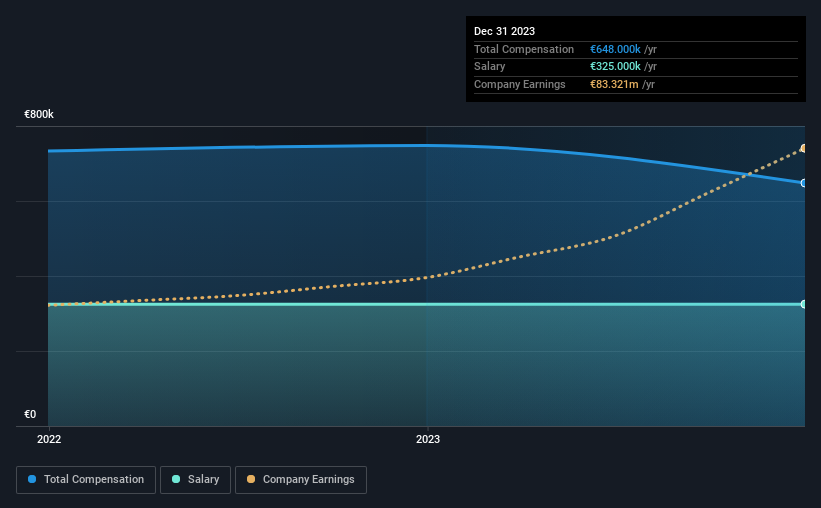Click the €648.000k total compensation value
821x508 pixels.
(x=615, y=49)
